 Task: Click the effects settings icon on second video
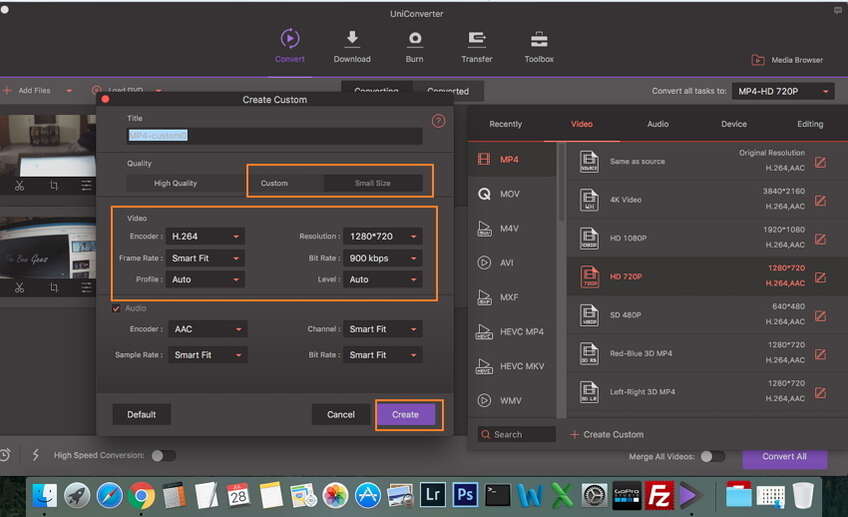pyautogui.click(x=87, y=288)
